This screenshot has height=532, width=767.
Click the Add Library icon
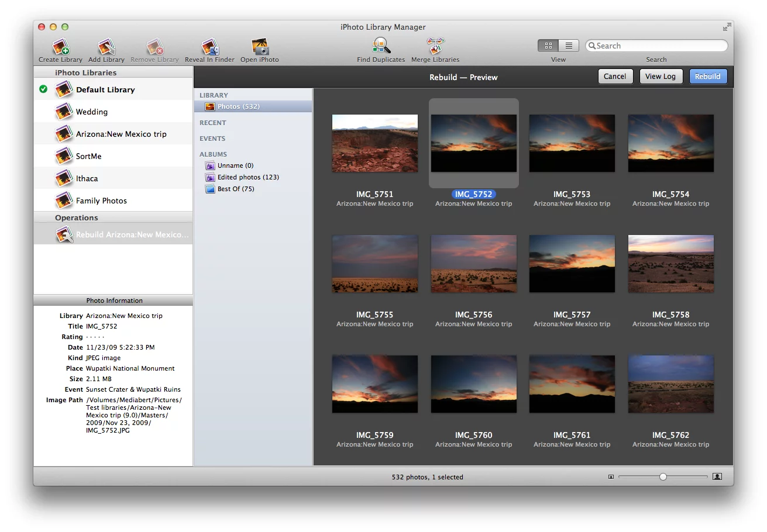(x=106, y=45)
